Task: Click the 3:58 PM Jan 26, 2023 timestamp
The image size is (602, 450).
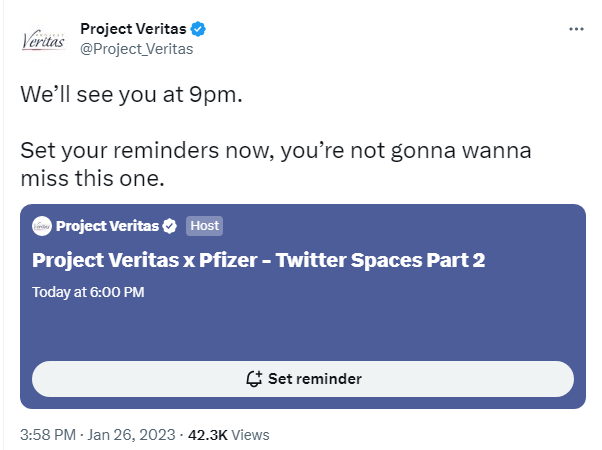Action: coord(98,435)
